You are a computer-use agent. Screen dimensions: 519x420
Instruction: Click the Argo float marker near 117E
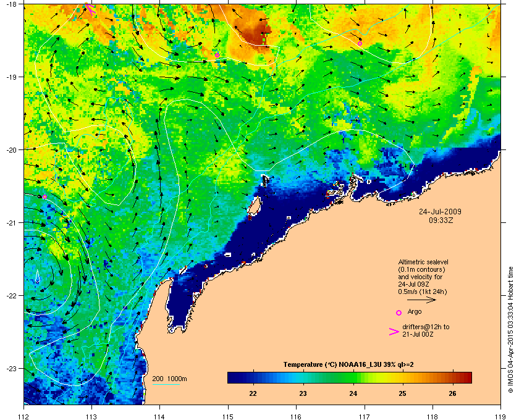tap(360, 43)
